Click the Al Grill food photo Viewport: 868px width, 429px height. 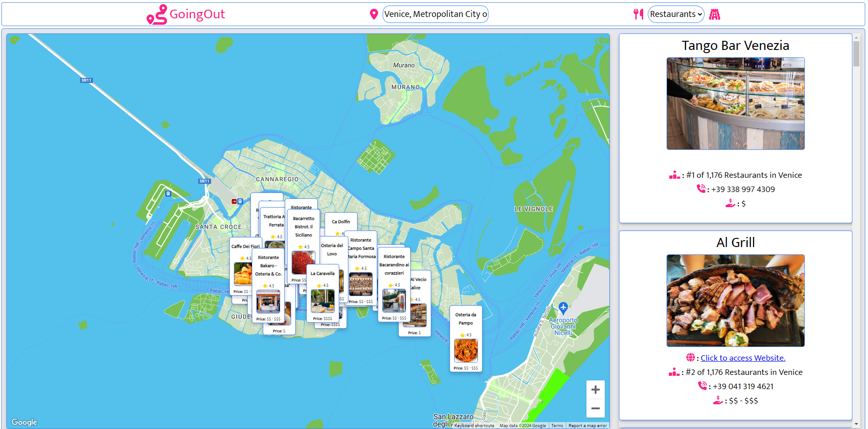[x=735, y=301]
